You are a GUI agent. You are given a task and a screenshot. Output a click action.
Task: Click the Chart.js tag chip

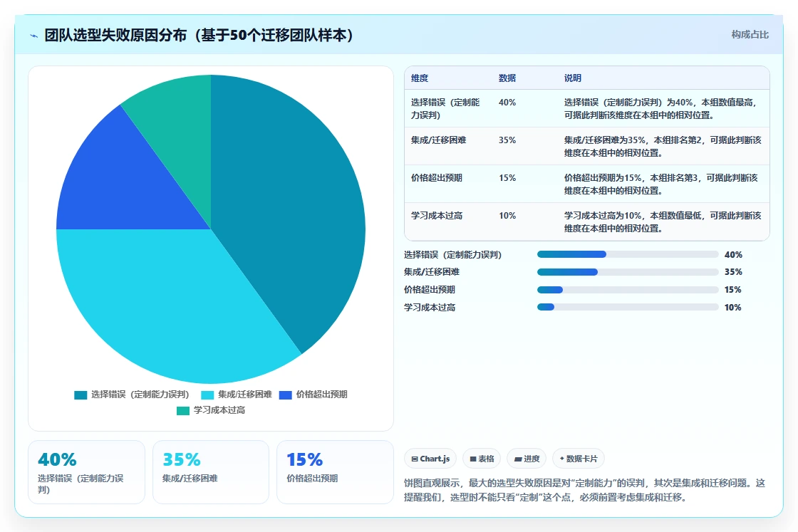pyautogui.click(x=430, y=459)
